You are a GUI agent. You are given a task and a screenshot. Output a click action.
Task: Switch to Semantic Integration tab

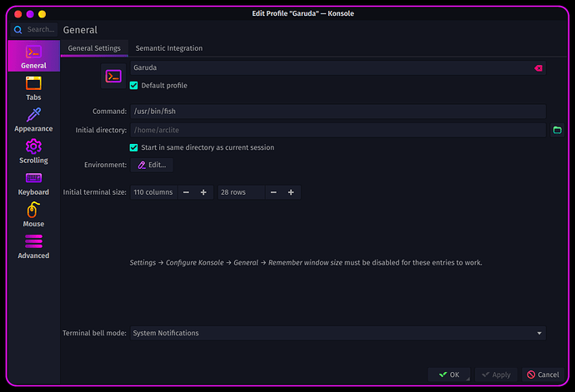169,48
